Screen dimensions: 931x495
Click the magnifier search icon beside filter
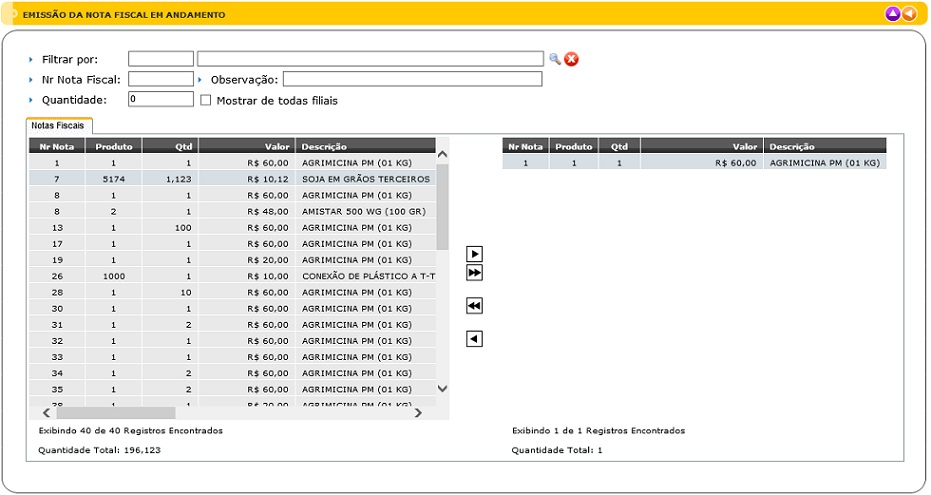pos(555,59)
